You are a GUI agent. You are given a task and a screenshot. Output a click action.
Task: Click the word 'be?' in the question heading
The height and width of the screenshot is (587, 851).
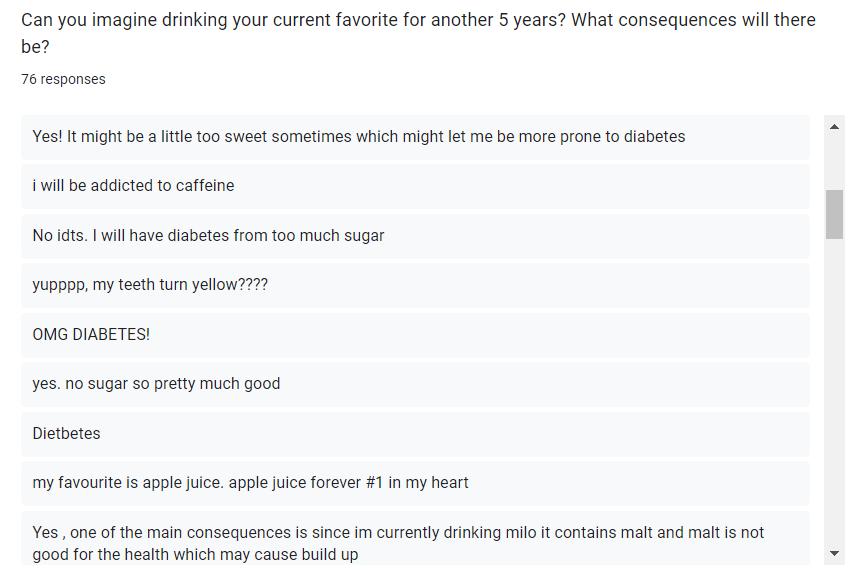pyautogui.click(x=35, y=47)
